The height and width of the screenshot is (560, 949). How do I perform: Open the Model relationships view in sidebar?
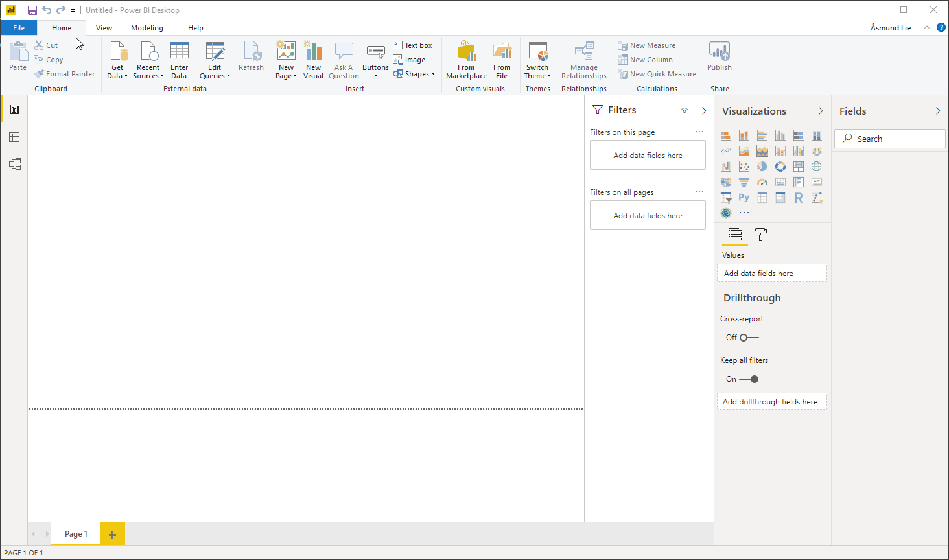14,164
